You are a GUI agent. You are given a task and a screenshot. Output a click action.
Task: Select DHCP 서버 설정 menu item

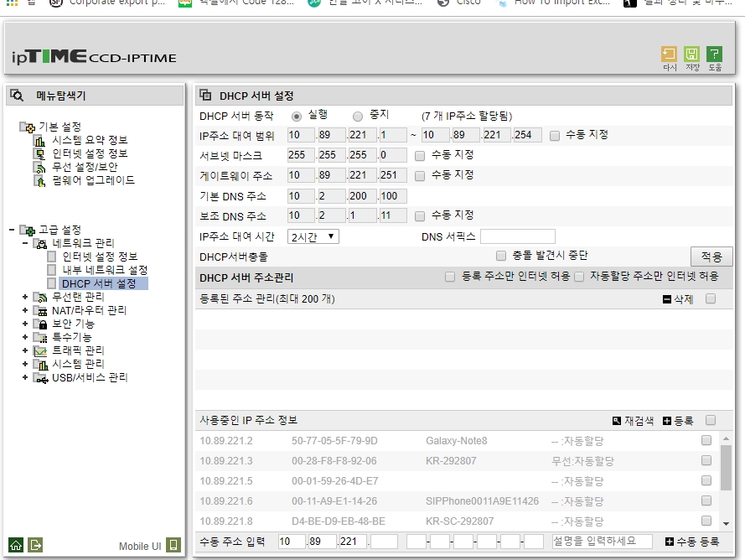coord(99,284)
